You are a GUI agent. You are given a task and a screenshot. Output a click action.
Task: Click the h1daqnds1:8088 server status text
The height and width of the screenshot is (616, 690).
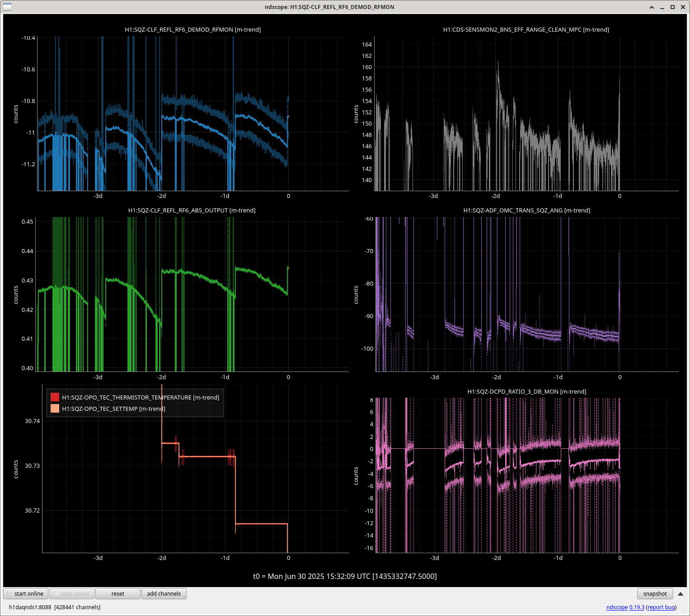tap(55, 607)
